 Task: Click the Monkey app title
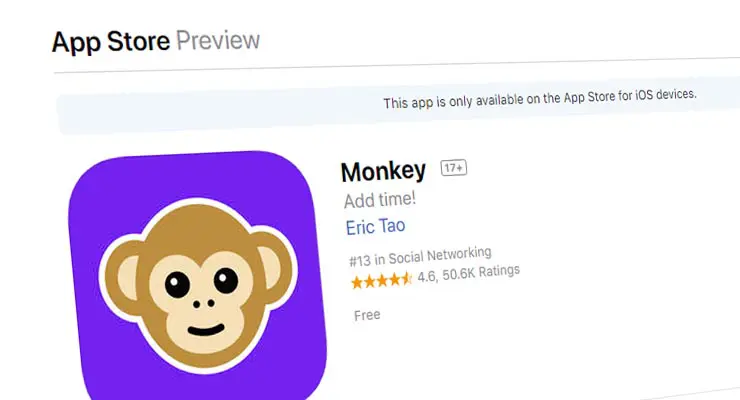383,171
